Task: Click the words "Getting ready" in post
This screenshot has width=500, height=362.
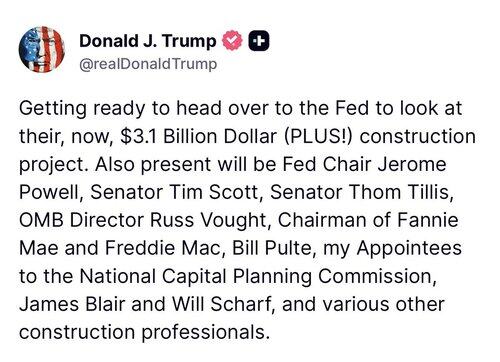Action: 82,109
